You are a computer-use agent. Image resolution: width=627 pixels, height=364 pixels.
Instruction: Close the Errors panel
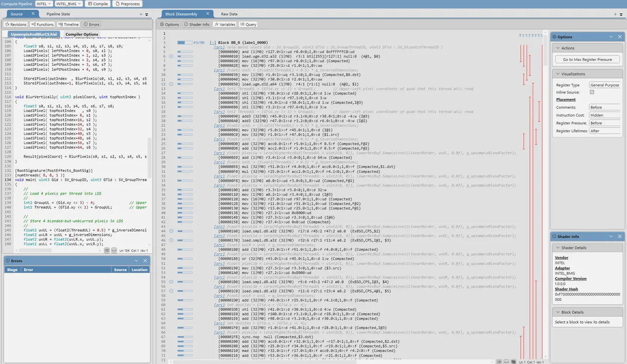[x=145, y=261]
